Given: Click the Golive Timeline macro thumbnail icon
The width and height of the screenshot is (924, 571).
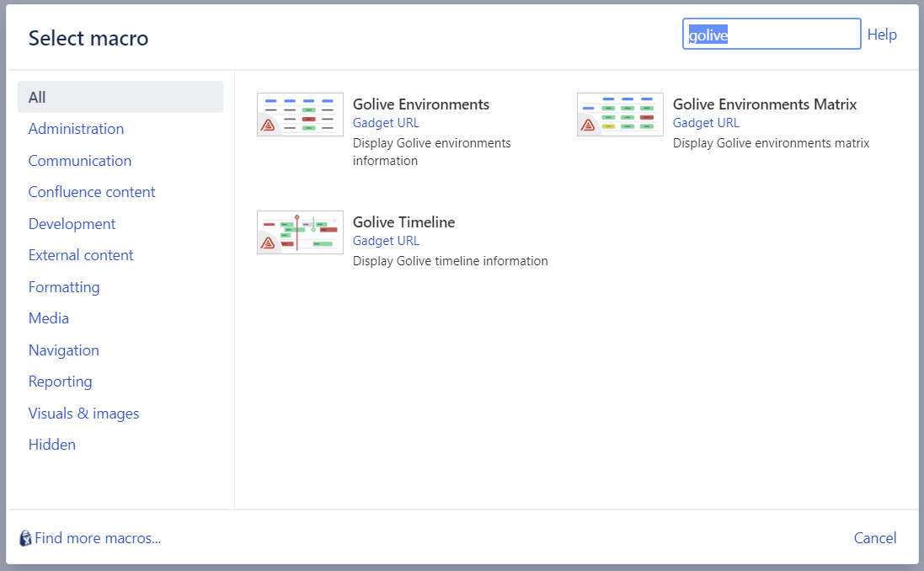Looking at the screenshot, I should (300, 232).
